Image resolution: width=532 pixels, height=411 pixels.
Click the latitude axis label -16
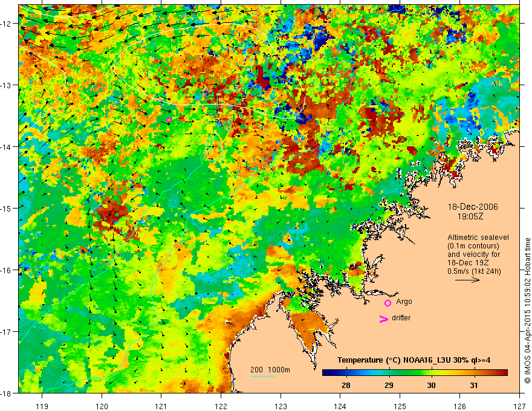[7, 270]
